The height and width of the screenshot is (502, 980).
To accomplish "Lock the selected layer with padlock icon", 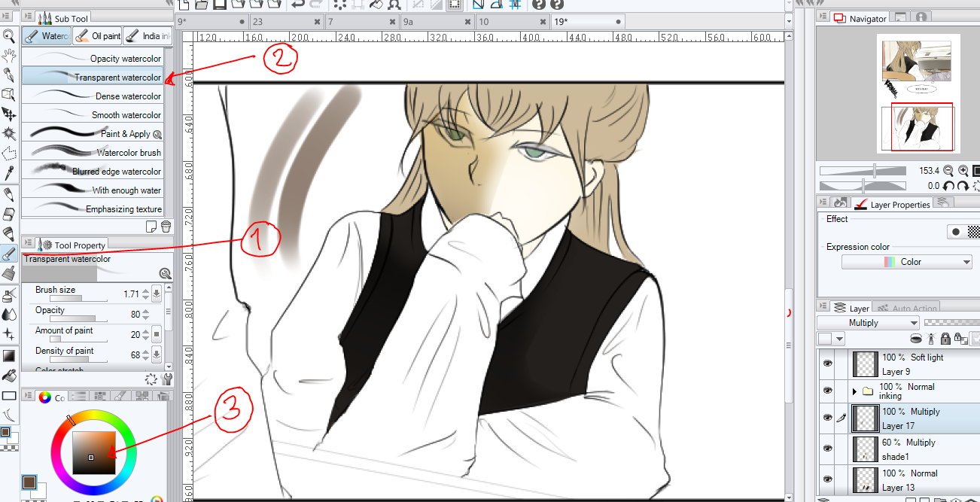I will pyautogui.click(x=945, y=338).
